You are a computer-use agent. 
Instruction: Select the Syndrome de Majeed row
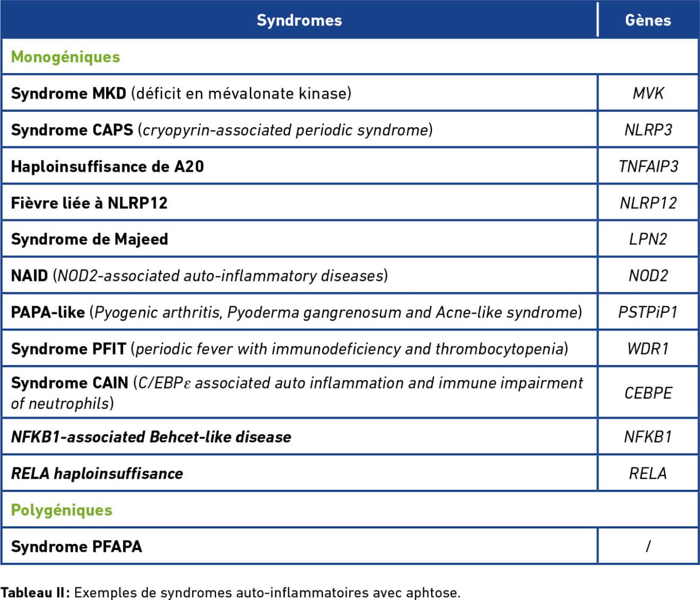tap(89, 239)
